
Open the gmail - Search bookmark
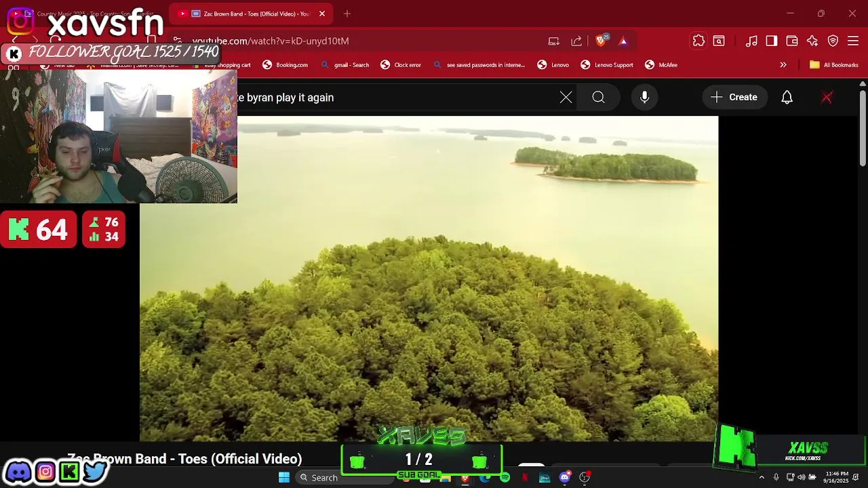pos(345,65)
